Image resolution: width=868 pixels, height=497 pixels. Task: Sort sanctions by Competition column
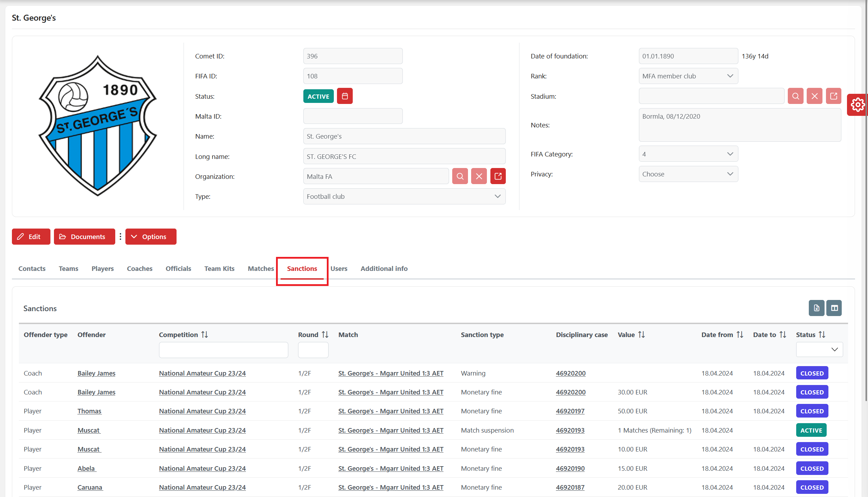(x=205, y=335)
